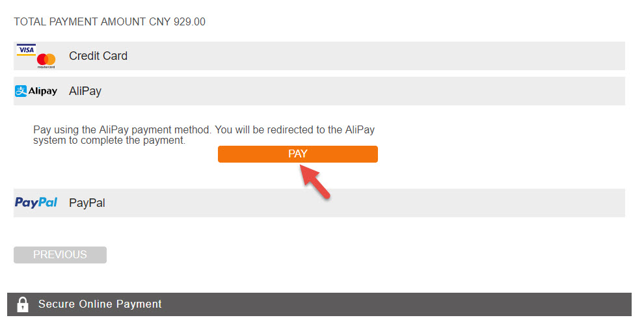Click the red arrow pointer graphic
The image size is (644, 335).
pyautogui.click(x=315, y=181)
